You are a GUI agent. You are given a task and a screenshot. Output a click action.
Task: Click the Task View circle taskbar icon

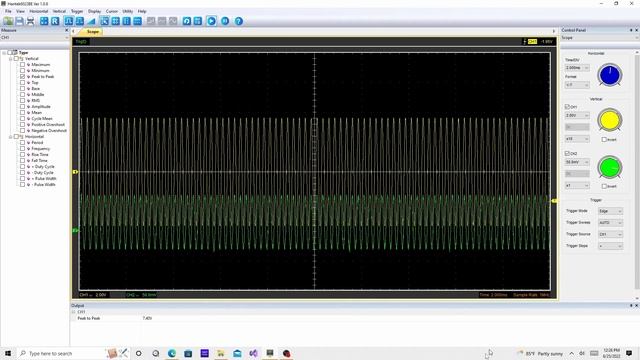tap(139, 353)
